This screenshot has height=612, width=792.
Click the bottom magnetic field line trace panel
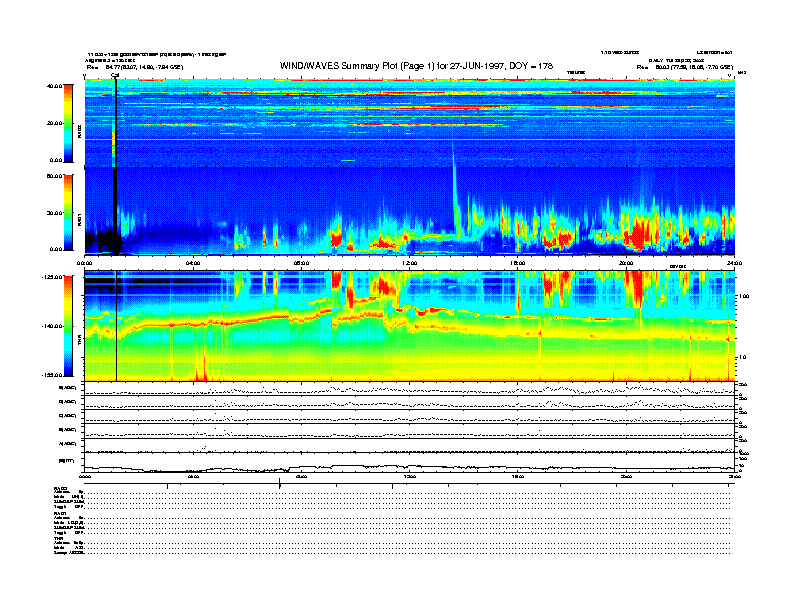409,463
